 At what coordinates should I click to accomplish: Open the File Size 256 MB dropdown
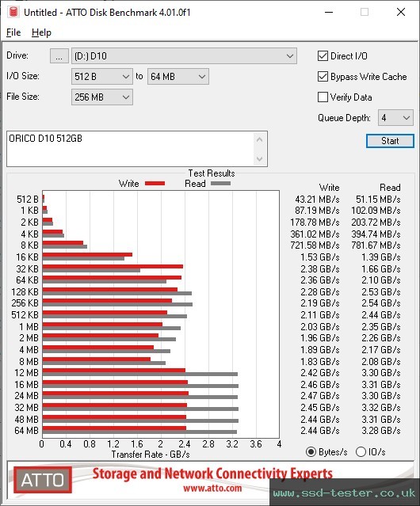point(102,97)
